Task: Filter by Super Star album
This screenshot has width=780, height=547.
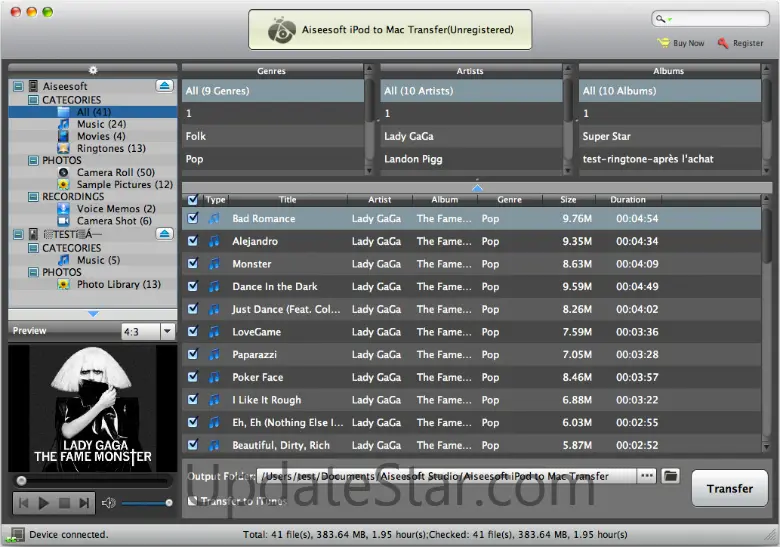Action: tap(670, 136)
